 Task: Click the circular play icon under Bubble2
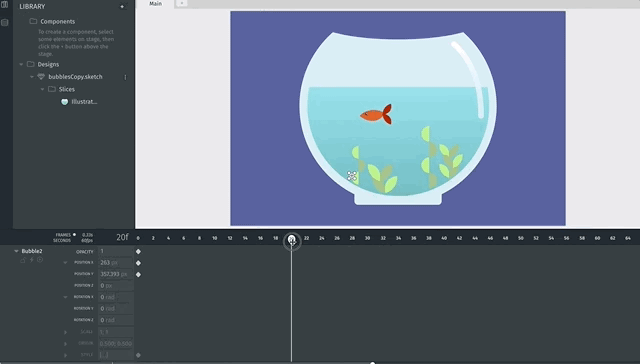click(40, 260)
